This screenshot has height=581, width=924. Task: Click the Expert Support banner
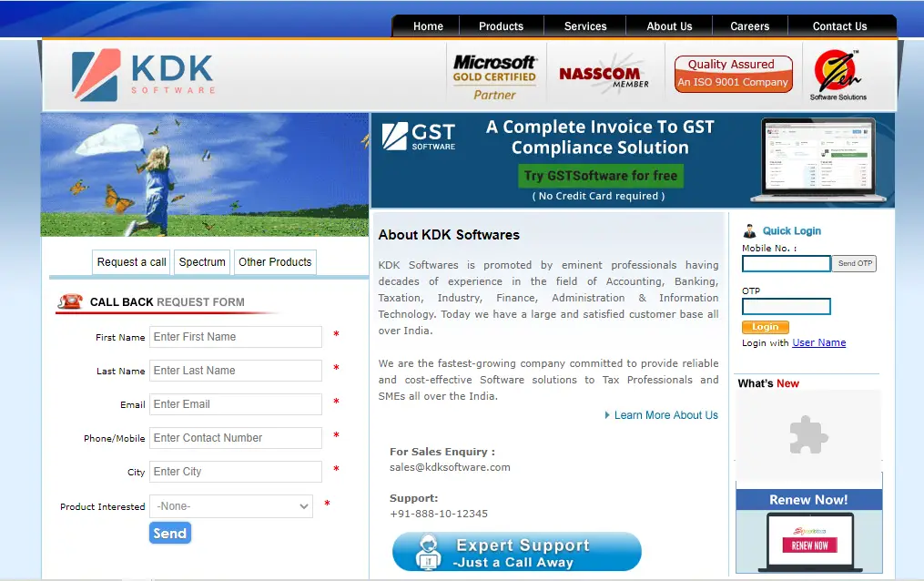(517, 552)
